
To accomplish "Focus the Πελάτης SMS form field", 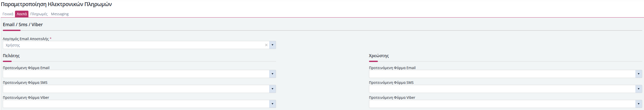I will (x=136, y=89).
